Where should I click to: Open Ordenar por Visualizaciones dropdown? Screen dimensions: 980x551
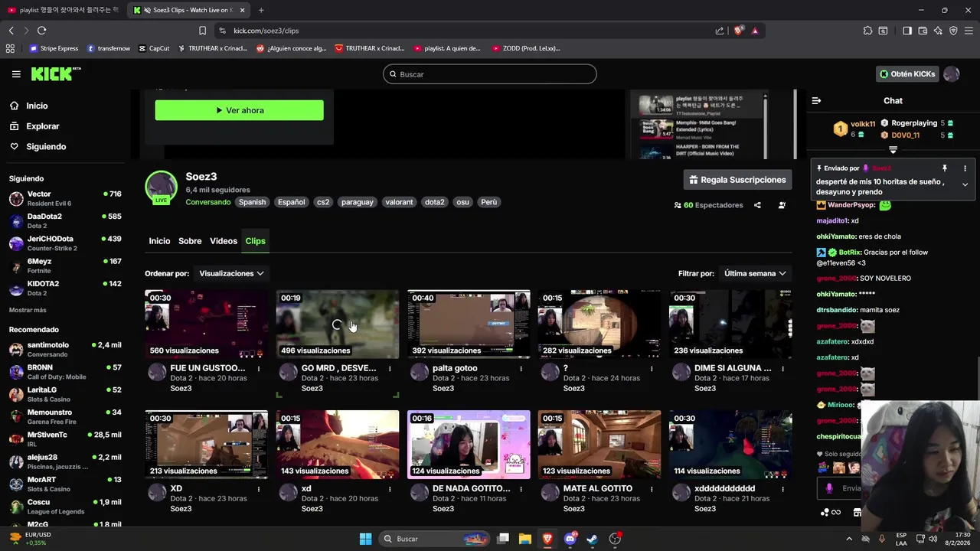pos(231,273)
